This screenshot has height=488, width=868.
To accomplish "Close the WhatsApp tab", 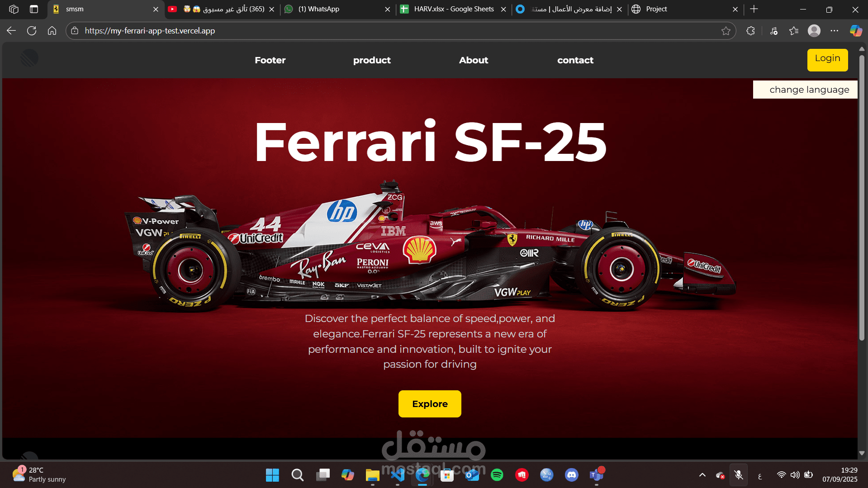I will click(x=387, y=9).
